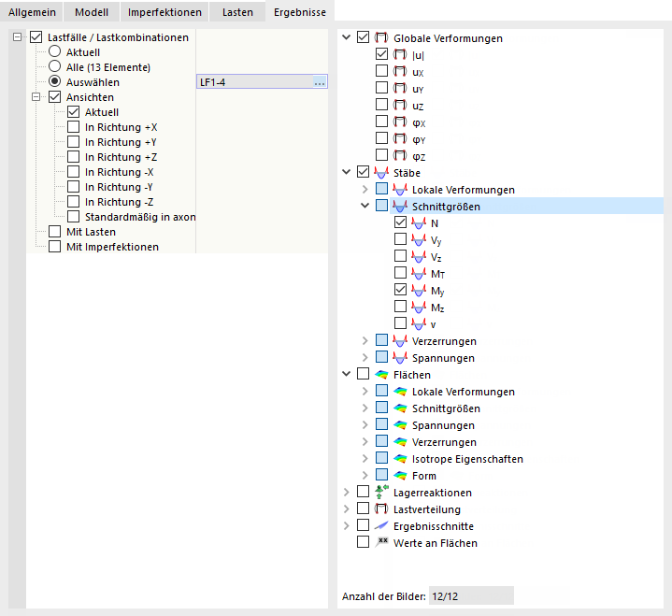
Task: Check the Mit Lasten option
Action: coord(54,232)
